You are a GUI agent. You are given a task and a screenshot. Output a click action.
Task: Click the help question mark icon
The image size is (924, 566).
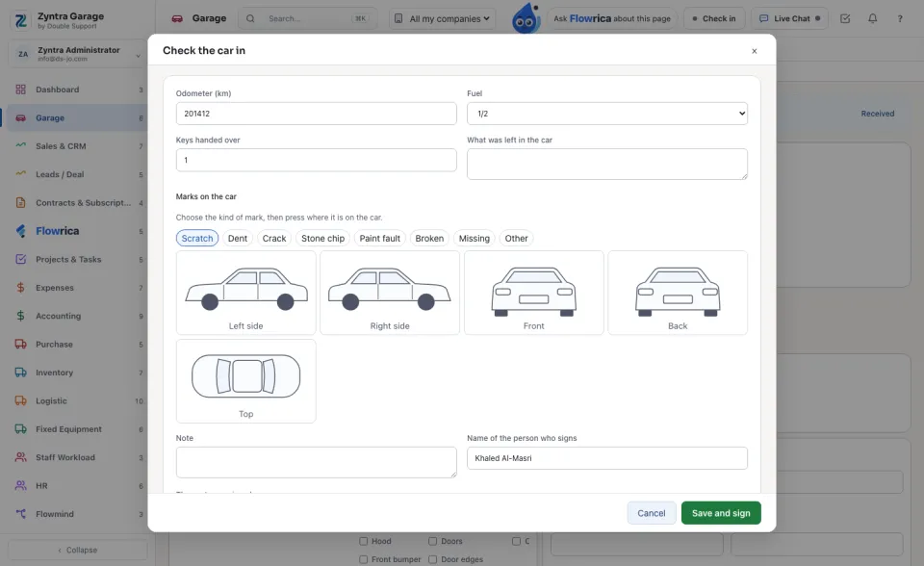pyautogui.click(x=900, y=18)
